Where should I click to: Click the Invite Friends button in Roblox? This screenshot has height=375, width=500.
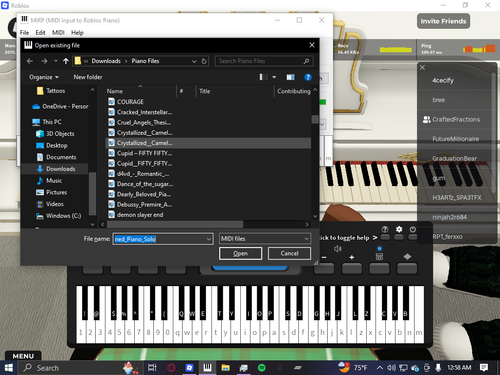click(443, 21)
